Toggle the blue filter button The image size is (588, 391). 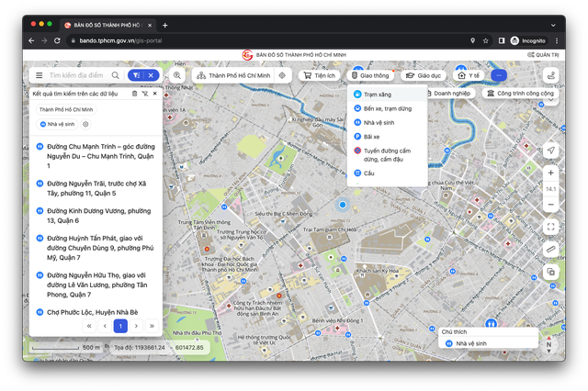pos(136,75)
